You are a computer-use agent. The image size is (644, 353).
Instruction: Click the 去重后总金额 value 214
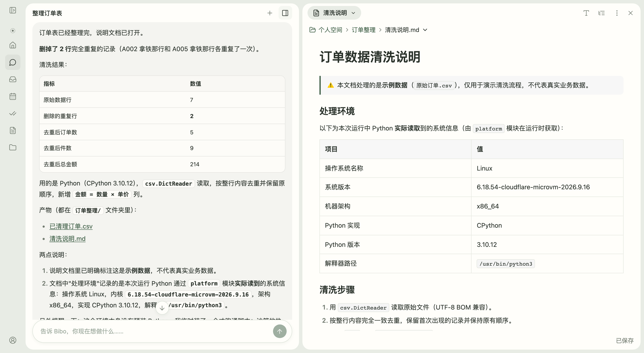[194, 164]
